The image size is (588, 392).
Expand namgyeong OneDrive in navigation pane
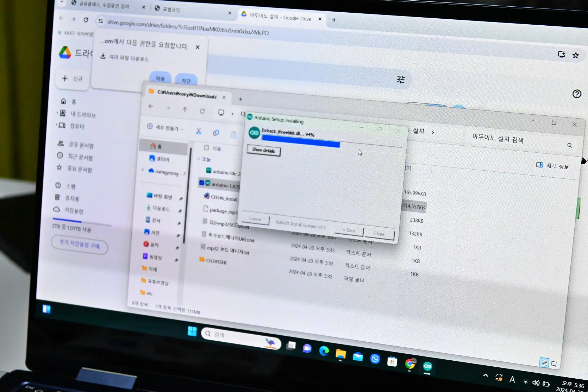pos(143,170)
